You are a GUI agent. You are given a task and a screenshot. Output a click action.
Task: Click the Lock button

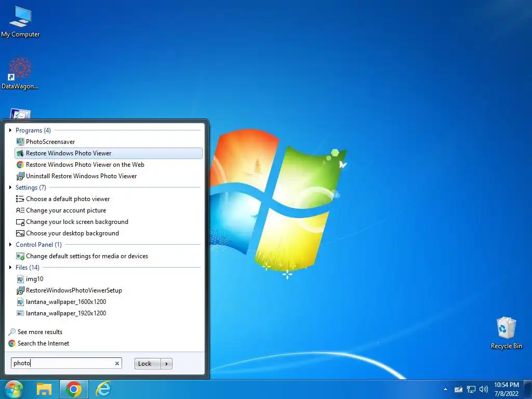(148, 364)
